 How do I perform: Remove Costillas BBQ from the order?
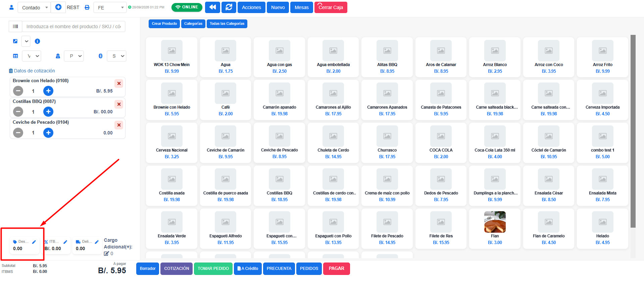(x=119, y=104)
